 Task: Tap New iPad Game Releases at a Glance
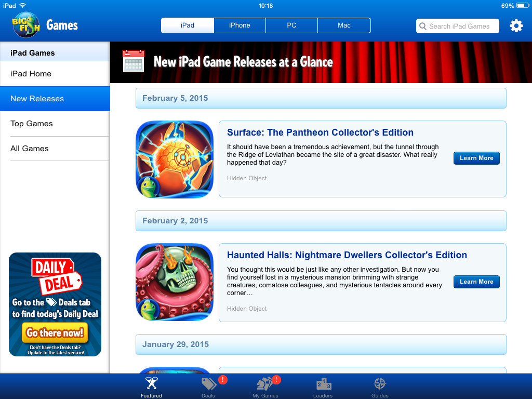(243, 62)
